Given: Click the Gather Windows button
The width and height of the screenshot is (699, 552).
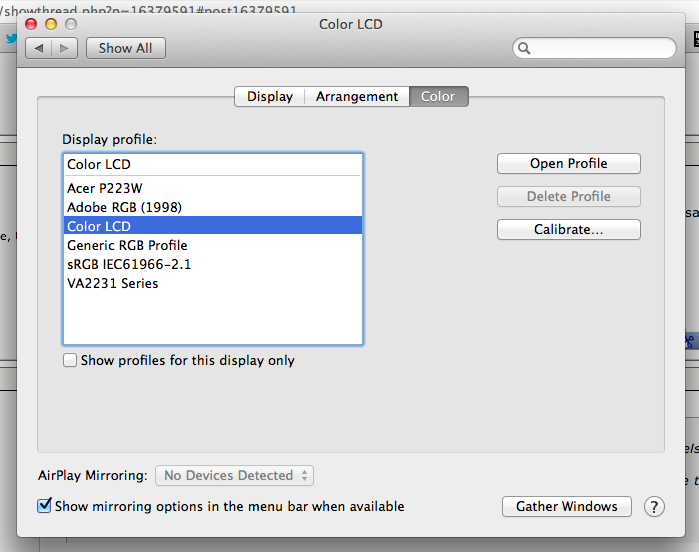Looking at the screenshot, I should coord(567,507).
